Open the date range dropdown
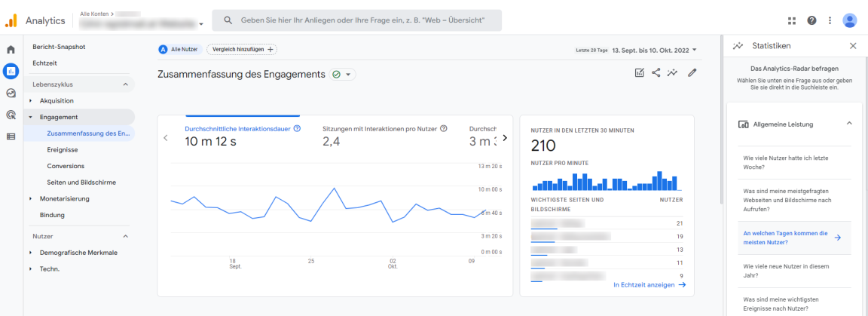 654,50
